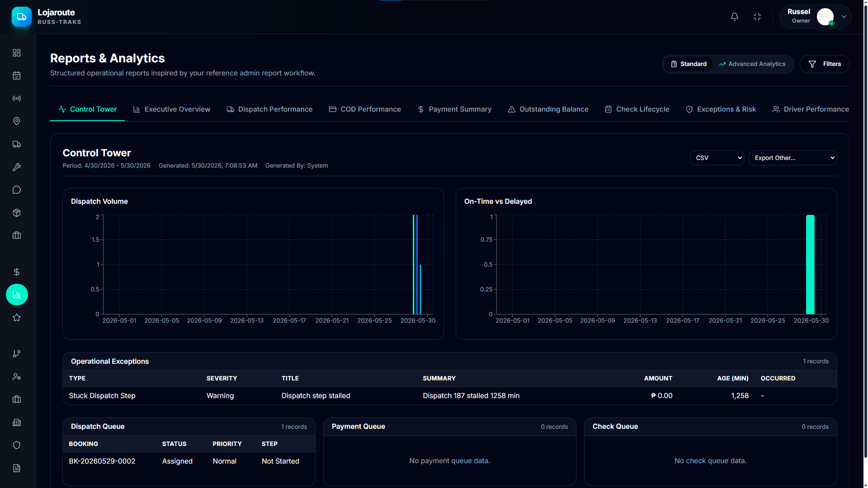Switch to Standard report mode

click(x=689, y=64)
